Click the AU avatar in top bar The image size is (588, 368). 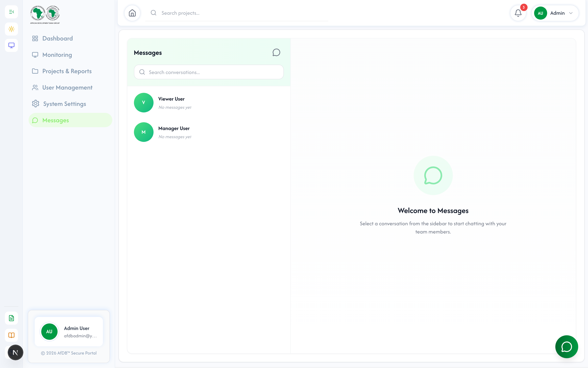540,13
